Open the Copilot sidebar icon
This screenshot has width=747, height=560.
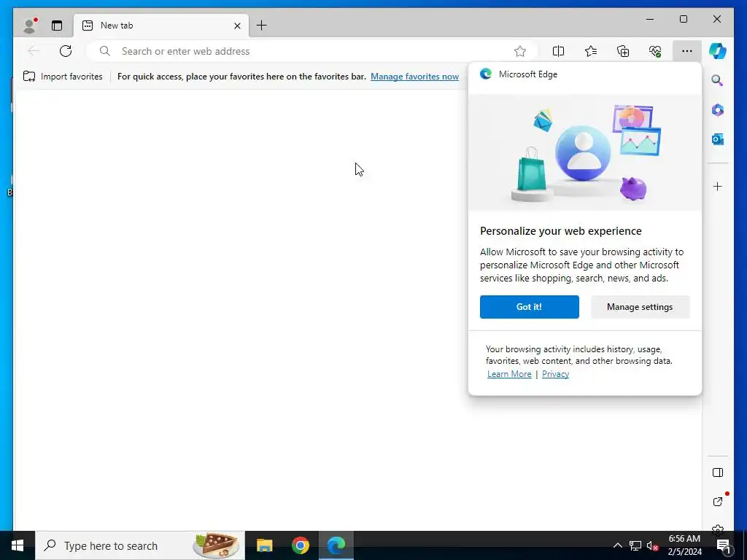click(718, 51)
